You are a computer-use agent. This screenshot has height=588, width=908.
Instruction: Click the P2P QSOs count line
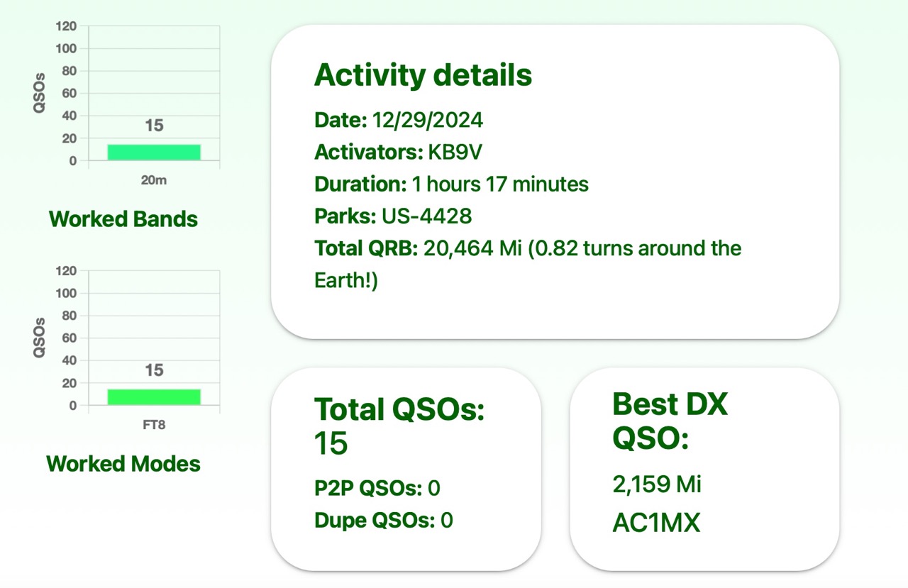tap(377, 488)
